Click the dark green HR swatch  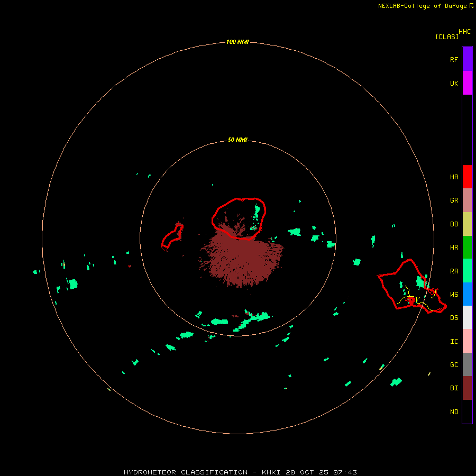point(467,248)
